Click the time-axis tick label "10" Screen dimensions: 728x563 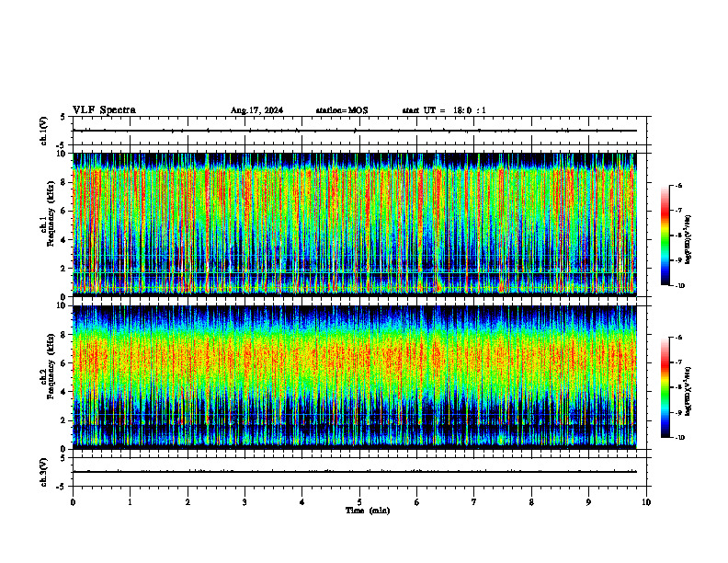click(646, 502)
